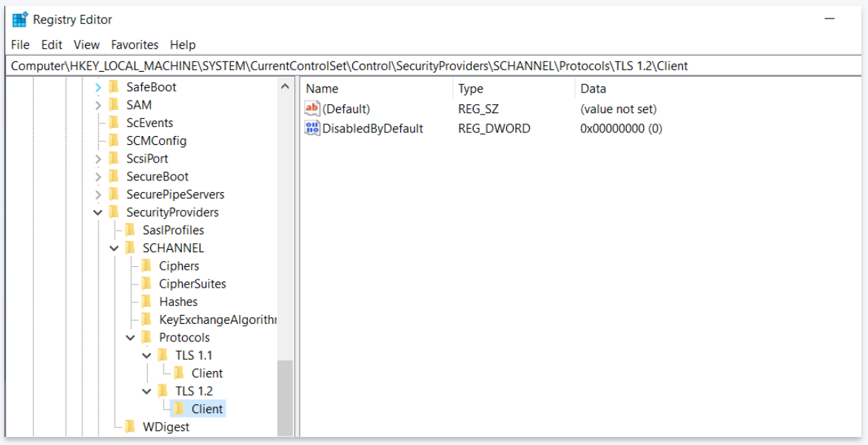Expand the SAM key

(x=98, y=104)
